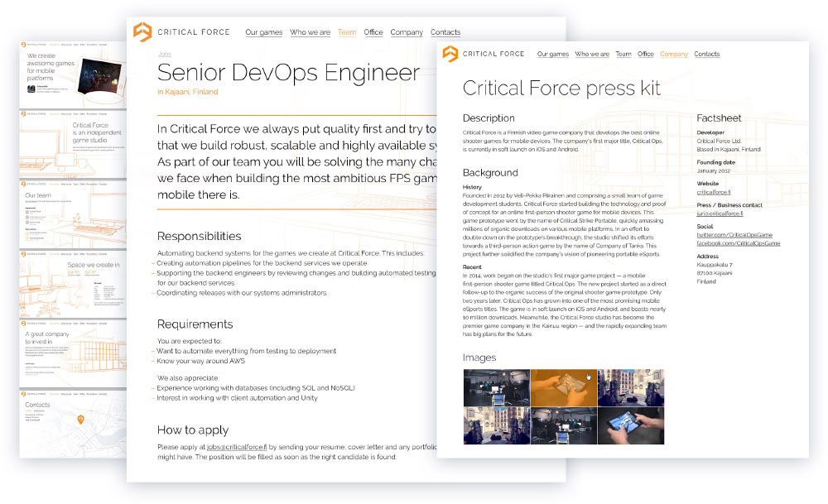Select 'Contacts' in the press kit navigation
The height and width of the screenshot is (504, 828).
pyautogui.click(x=706, y=55)
